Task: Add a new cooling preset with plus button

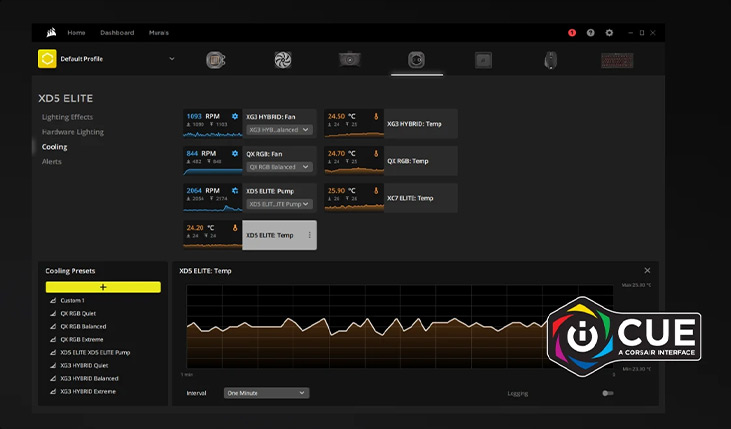Action: [103, 287]
